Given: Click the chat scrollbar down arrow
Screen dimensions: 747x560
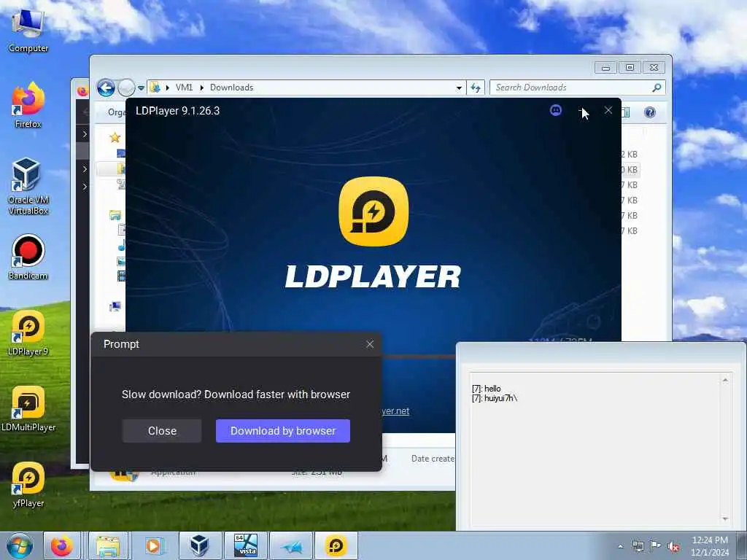Looking at the screenshot, I should coord(725,518).
